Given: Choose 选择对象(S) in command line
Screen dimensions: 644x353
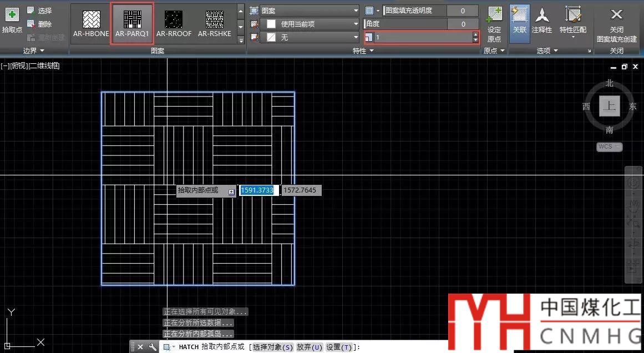Looking at the screenshot, I should click(x=272, y=347).
